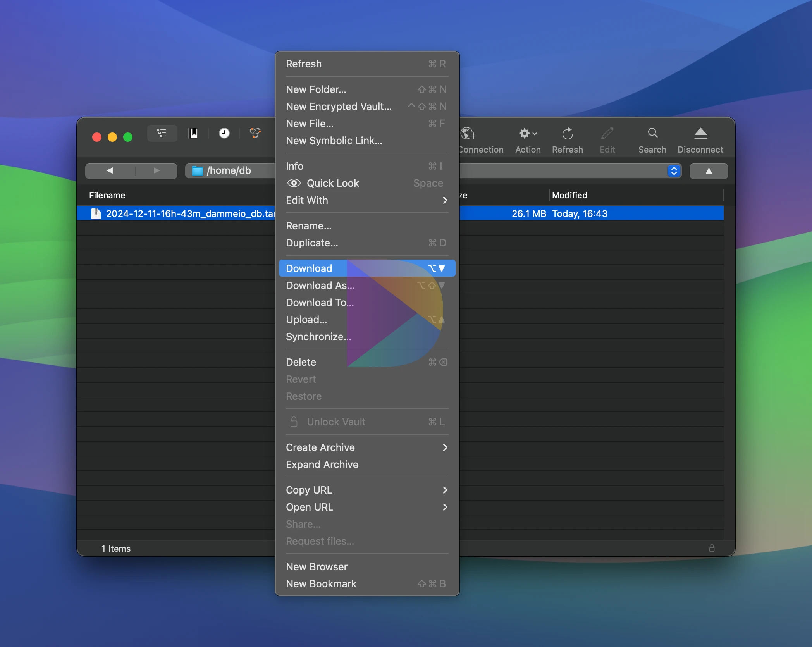This screenshot has height=647, width=812.
Task: Click Quick Look with eye icon
Action: pyautogui.click(x=367, y=183)
